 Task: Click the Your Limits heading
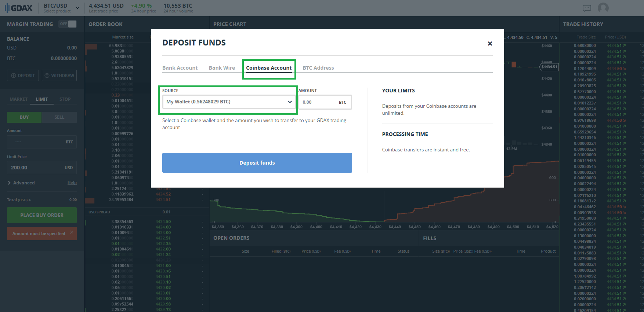coord(398,91)
